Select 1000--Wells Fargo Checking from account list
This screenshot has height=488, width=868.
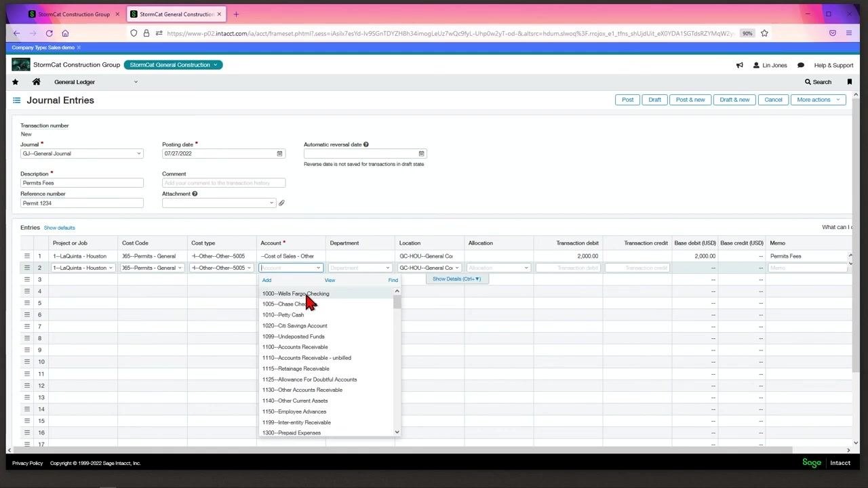tap(296, 293)
